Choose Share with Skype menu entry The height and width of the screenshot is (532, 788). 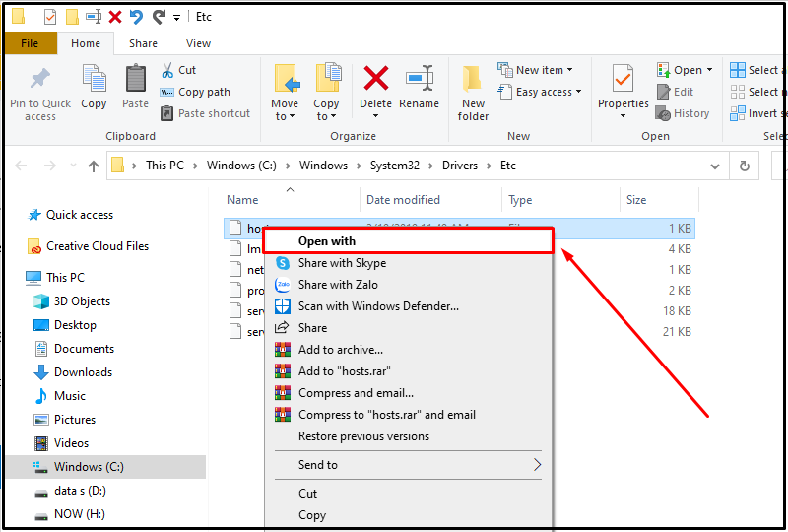point(408,263)
